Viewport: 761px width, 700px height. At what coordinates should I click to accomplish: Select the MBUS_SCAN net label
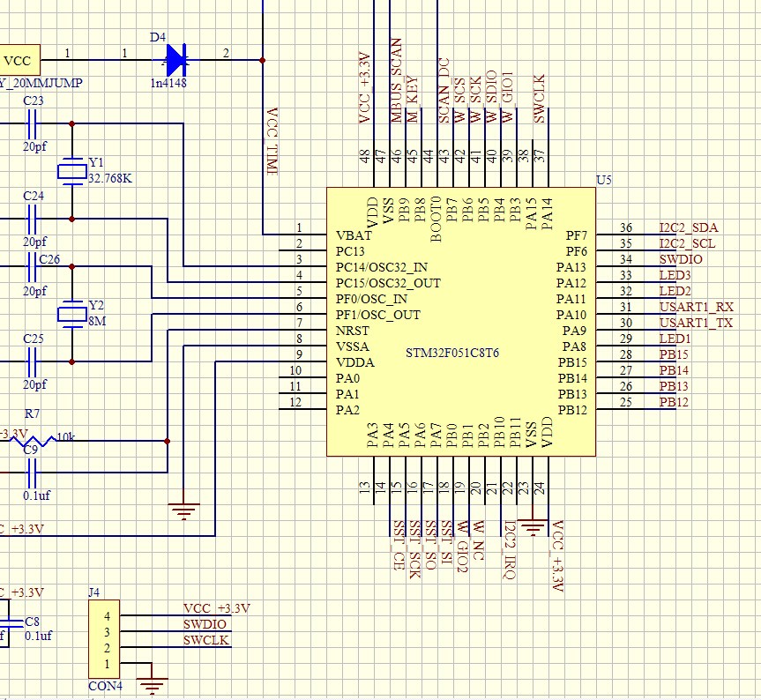click(x=397, y=80)
